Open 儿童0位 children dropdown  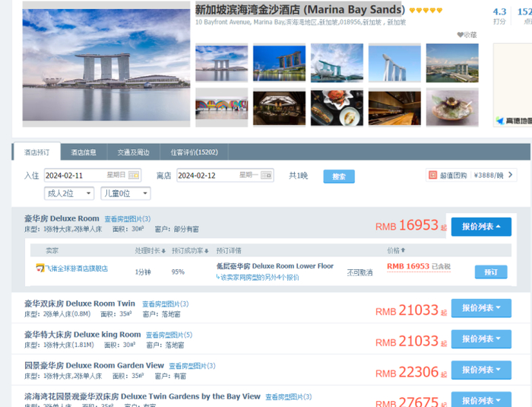125,193
